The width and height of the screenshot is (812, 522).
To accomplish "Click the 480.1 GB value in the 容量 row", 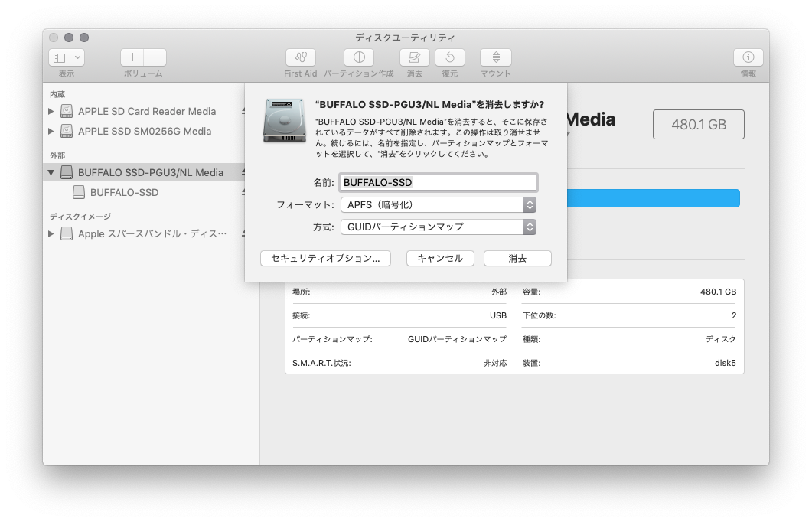I will tap(718, 292).
